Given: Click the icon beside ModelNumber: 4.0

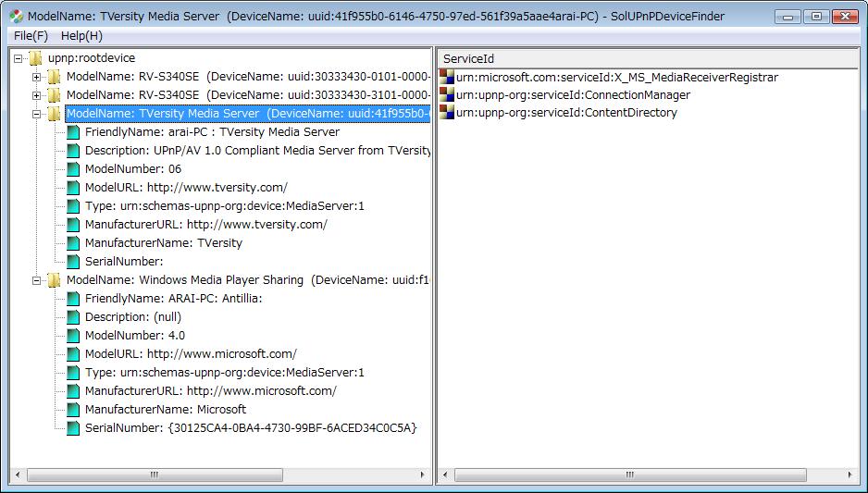Looking at the screenshot, I should [73, 336].
